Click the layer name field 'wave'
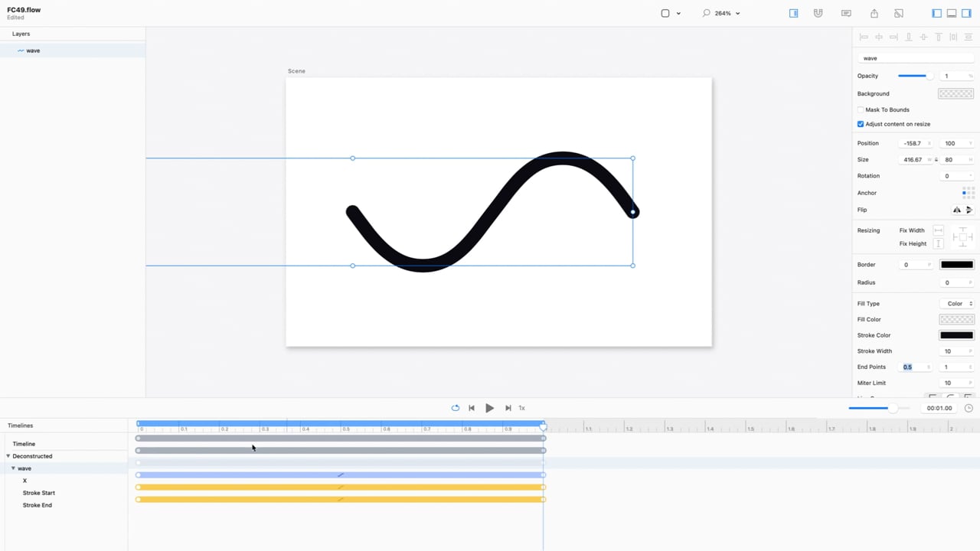The width and height of the screenshot is (980, 551). click(916, 58)
